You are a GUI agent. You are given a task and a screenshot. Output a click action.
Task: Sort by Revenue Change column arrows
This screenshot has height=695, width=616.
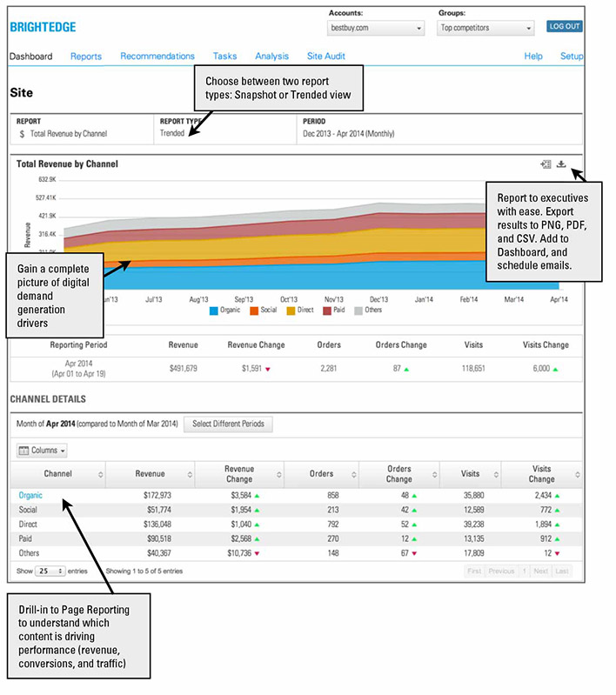[x=279, y=475]
